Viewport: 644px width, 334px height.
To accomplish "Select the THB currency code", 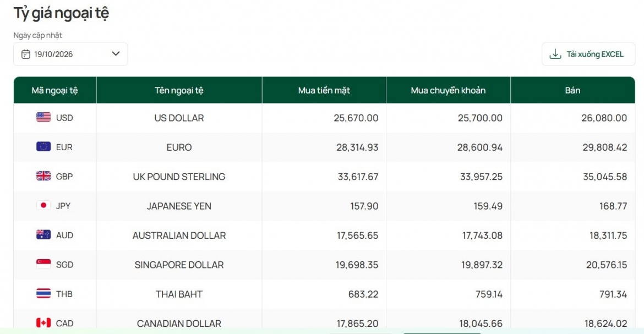I will [x=64, y=294].
